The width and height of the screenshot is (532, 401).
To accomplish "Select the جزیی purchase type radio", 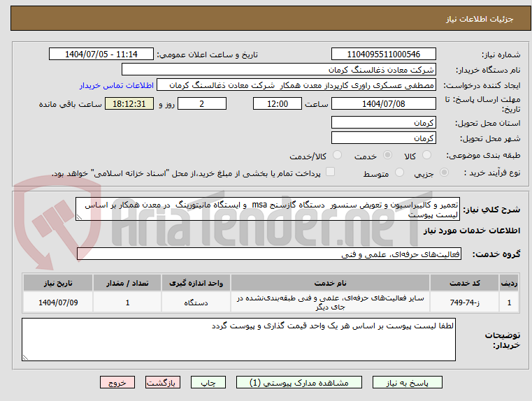I will point(444,173).
